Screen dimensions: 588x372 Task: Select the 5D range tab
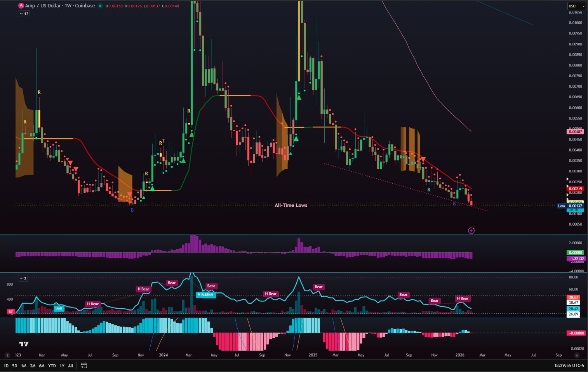[x=15, y=366]
